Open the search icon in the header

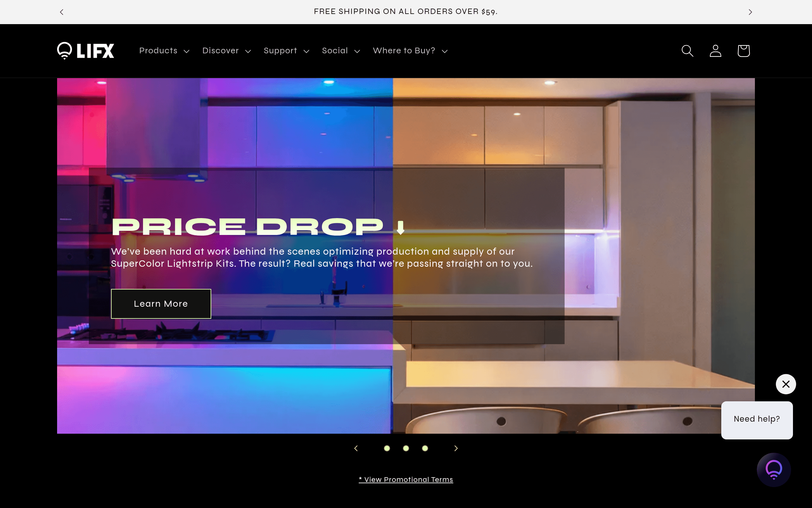click(x=687, y=51)
